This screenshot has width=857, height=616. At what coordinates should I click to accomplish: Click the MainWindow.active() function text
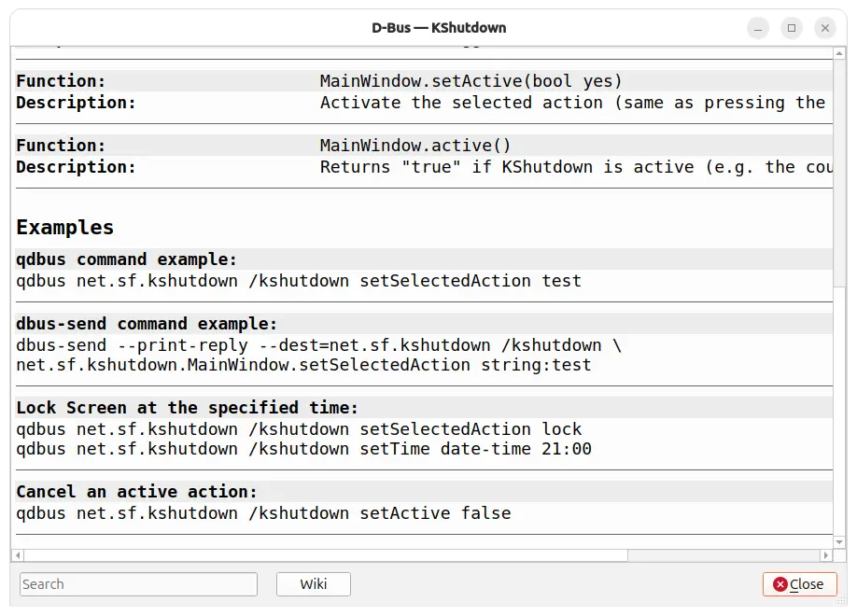coord(415,146)
